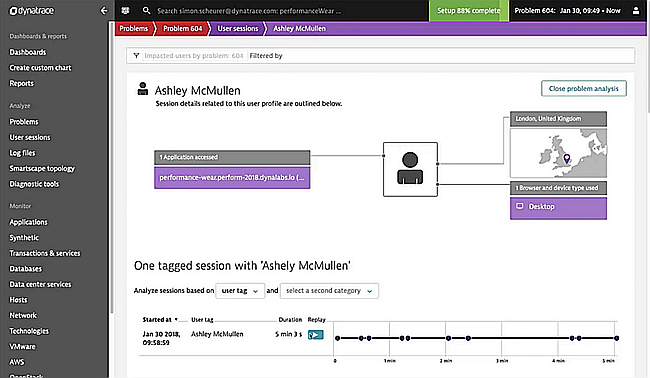Image resolution: width=650 pixels, height=378 pixels.
Task: Click the Dynatrace logo
Action: (32, 11)
